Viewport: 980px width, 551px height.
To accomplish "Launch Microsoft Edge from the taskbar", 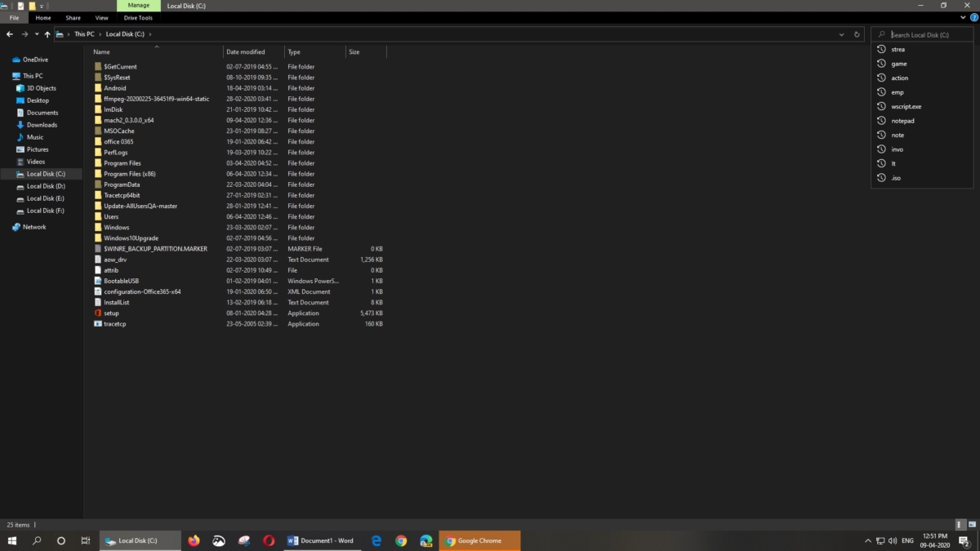I will click(x=376, y=540).
